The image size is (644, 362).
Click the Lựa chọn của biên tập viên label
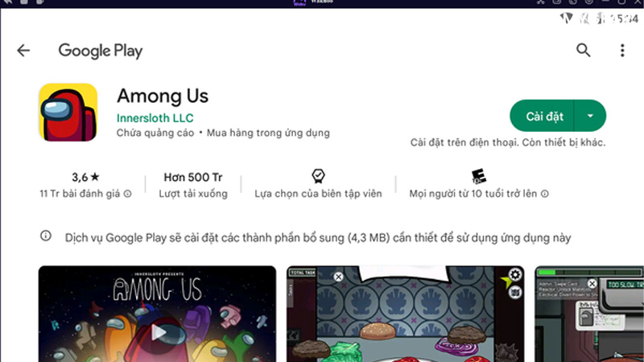pos(318,194)
